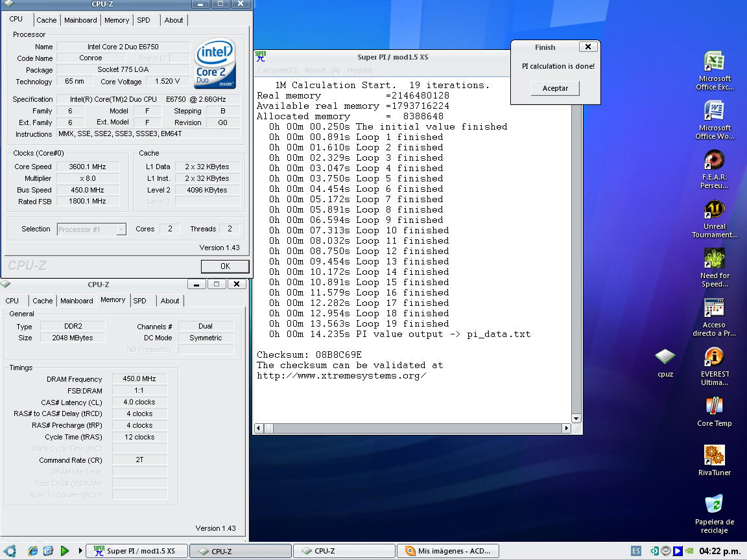The width and height of the screenshot is (747, 560).
Task: Close the Finish dialog
Action: pyautogui.click(x=588, y=47)
